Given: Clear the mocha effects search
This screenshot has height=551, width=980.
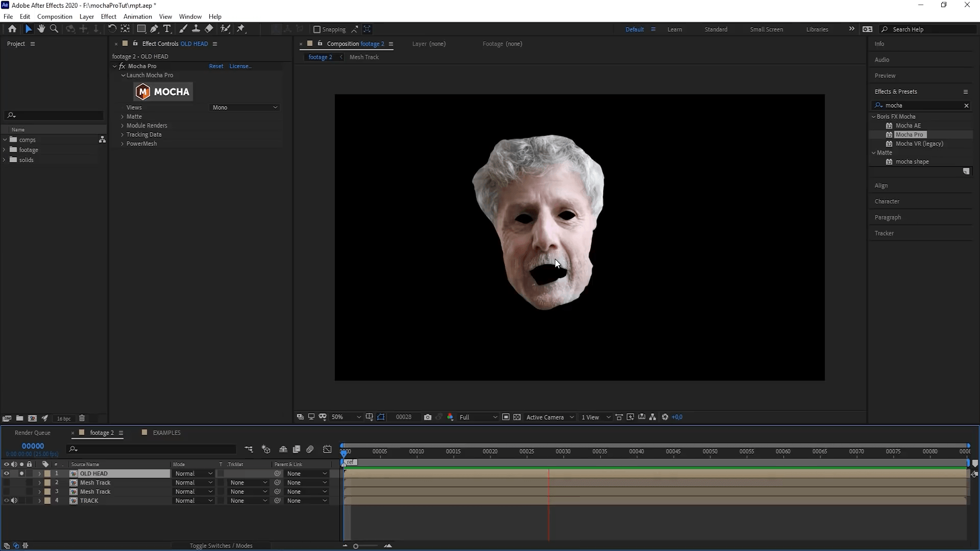Looking at the screenshot, I should pyautogui.click(x=966, y=106).
